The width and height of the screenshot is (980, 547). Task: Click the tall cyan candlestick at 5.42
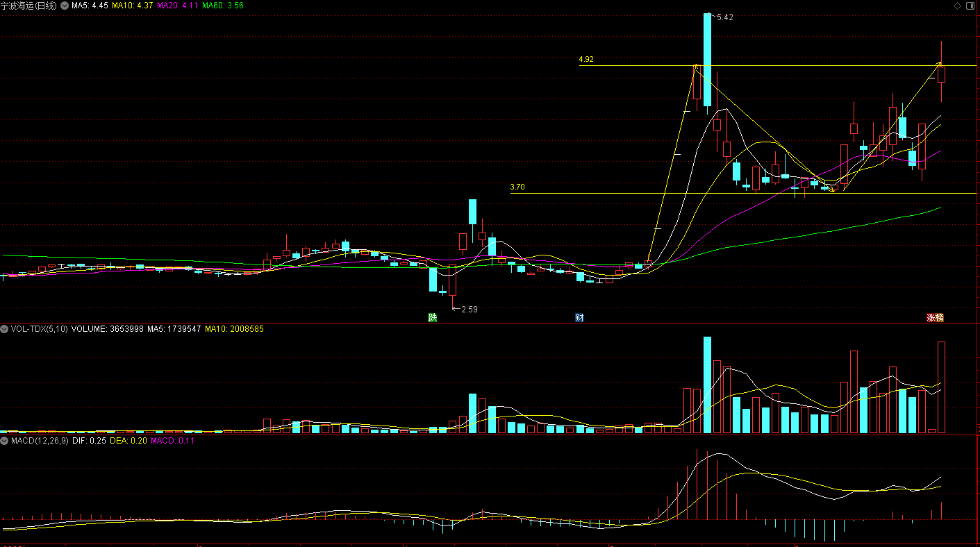click(x=707, y=60)
